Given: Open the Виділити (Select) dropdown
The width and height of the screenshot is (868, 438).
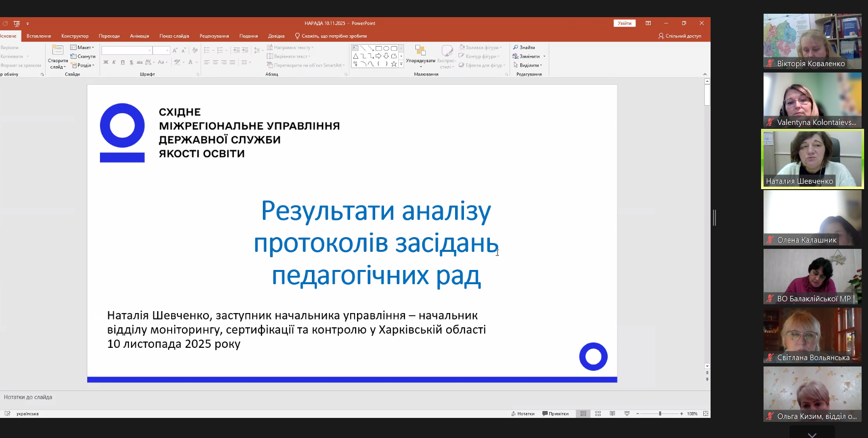Looking at the screenshot, I should (528, 65).
